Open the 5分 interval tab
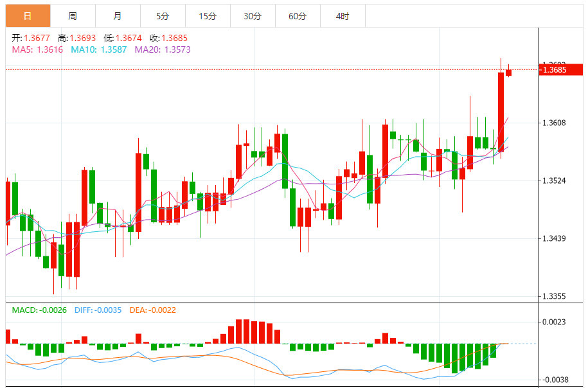588x388 pixels. [163, 16]
